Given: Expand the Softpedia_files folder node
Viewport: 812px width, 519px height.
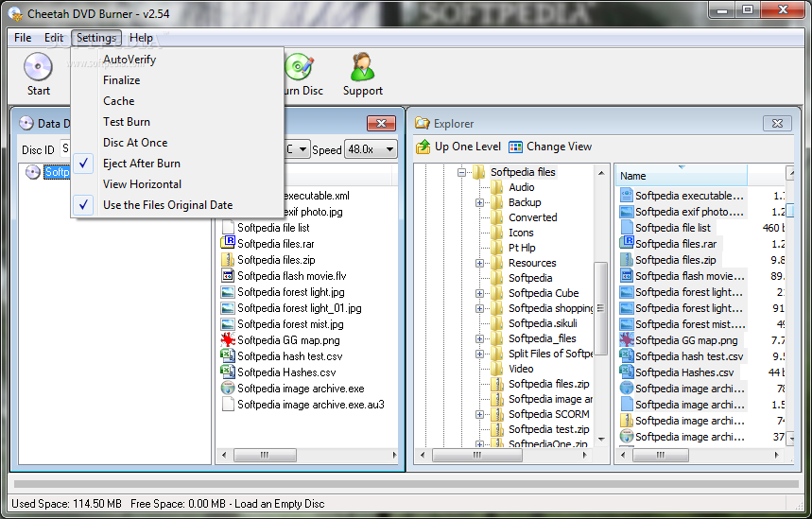Looking at the screenshot, I should (x=479, y=338).
